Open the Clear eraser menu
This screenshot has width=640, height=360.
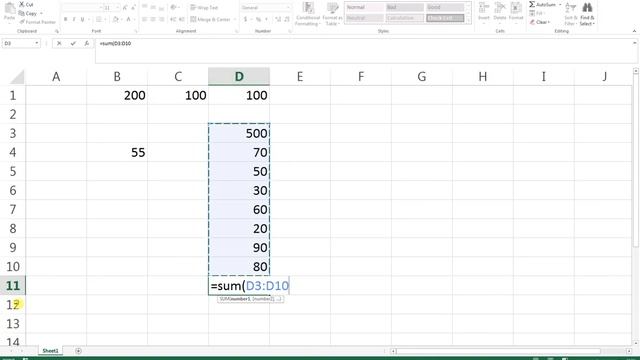540,22
